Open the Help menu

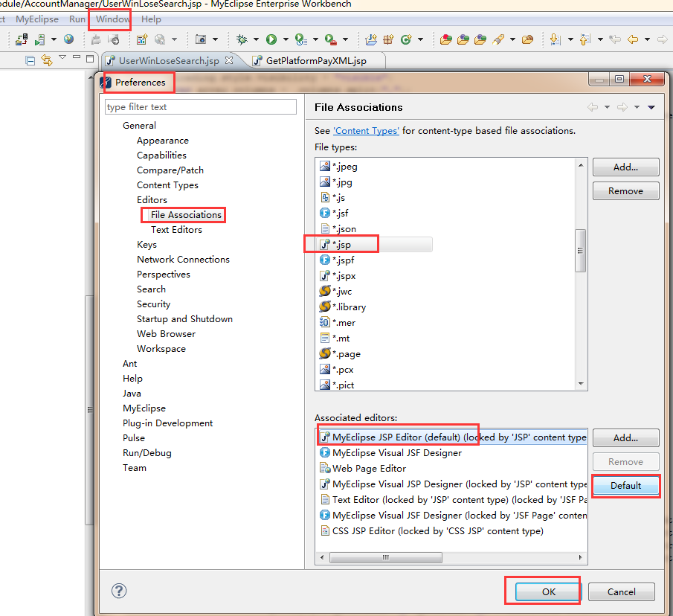(151, 19)
